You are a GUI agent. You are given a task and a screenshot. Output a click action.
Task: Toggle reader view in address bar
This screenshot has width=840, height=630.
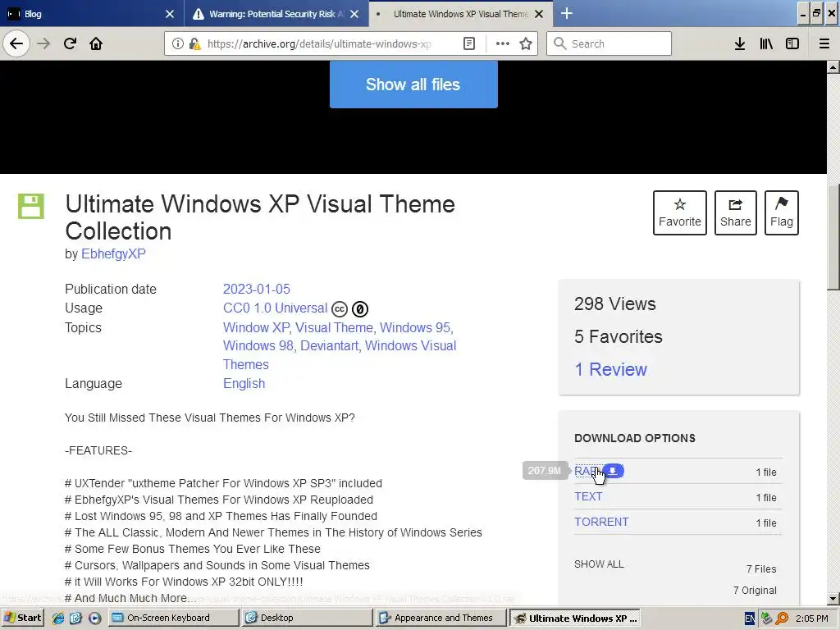tap(468, 43)
